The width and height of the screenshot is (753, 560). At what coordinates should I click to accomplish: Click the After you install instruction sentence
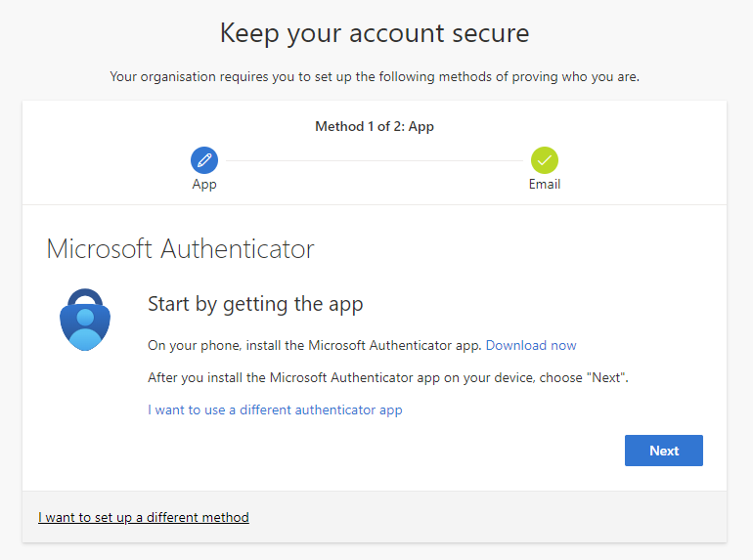[388, 378]
